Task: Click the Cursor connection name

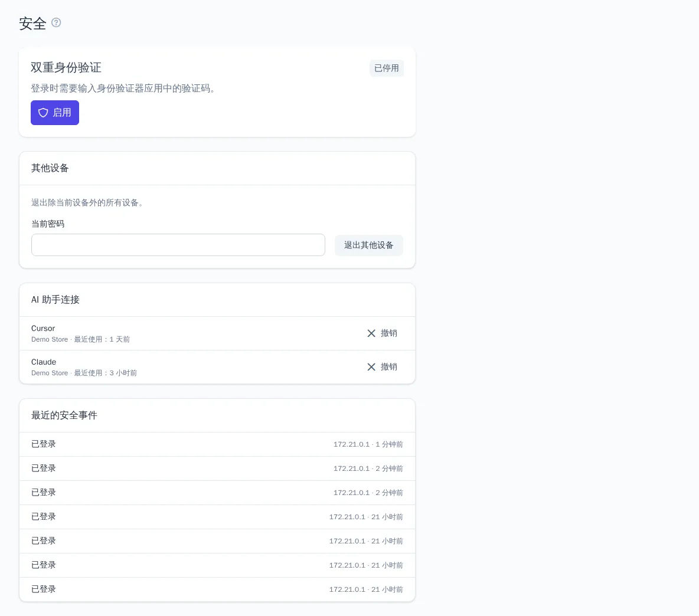Action: [43, 328]
